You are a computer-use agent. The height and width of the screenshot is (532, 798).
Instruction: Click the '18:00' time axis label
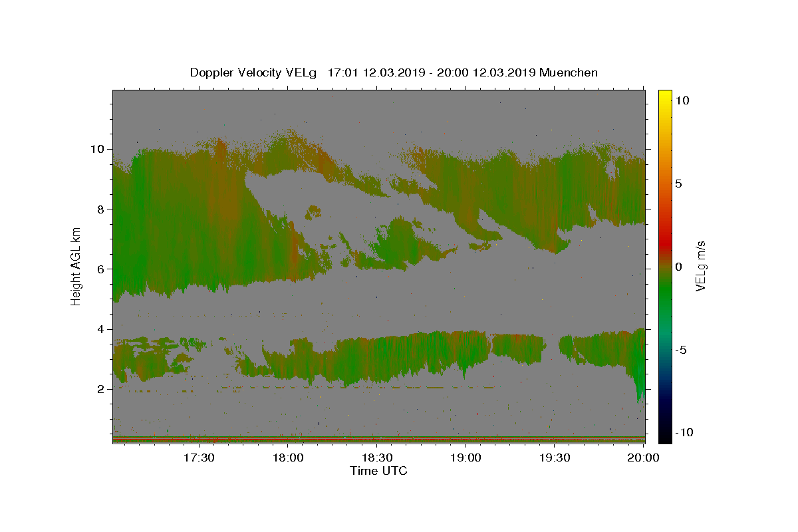coord(287,458)
